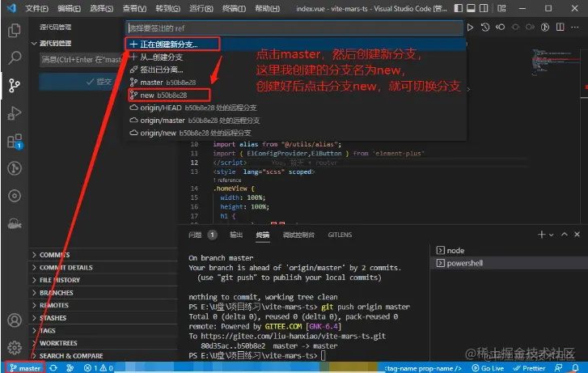Image resolution: width=588 pixels, height=373 pixels.
Task: Click synchronize changes icon in status bar
Action: (x=53, y=368)
